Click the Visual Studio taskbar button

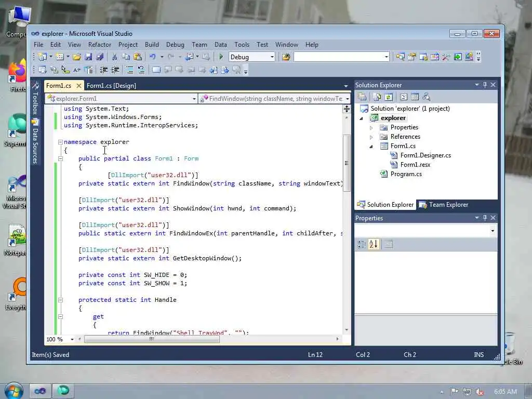pos(40,391)
